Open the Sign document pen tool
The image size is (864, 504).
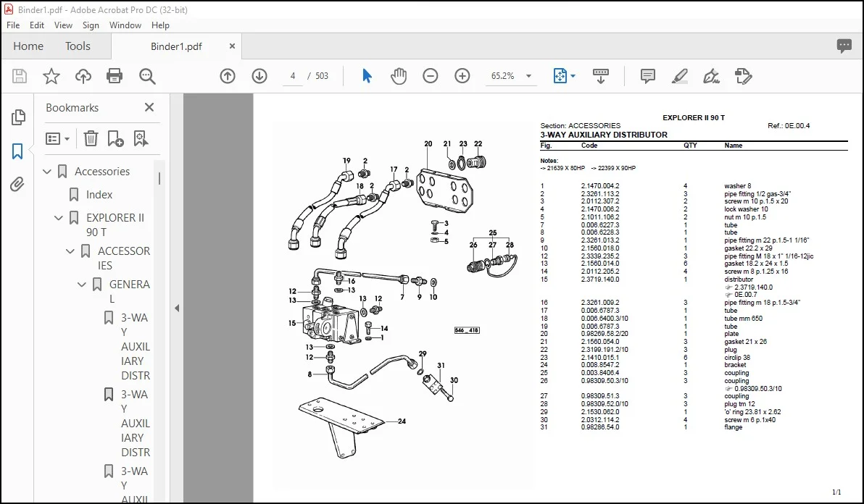[x=711, y=76]
